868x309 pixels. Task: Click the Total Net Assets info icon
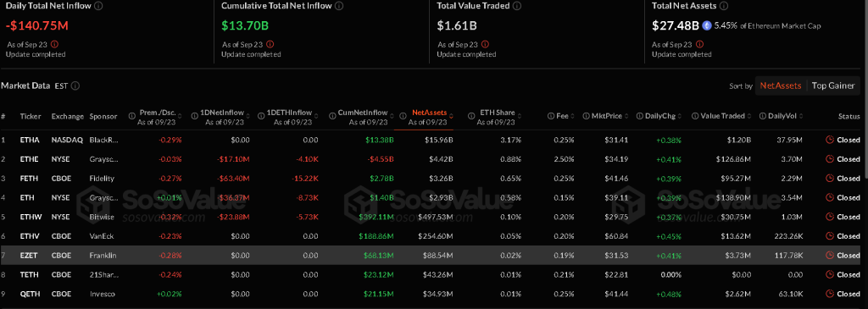point(724,6)
